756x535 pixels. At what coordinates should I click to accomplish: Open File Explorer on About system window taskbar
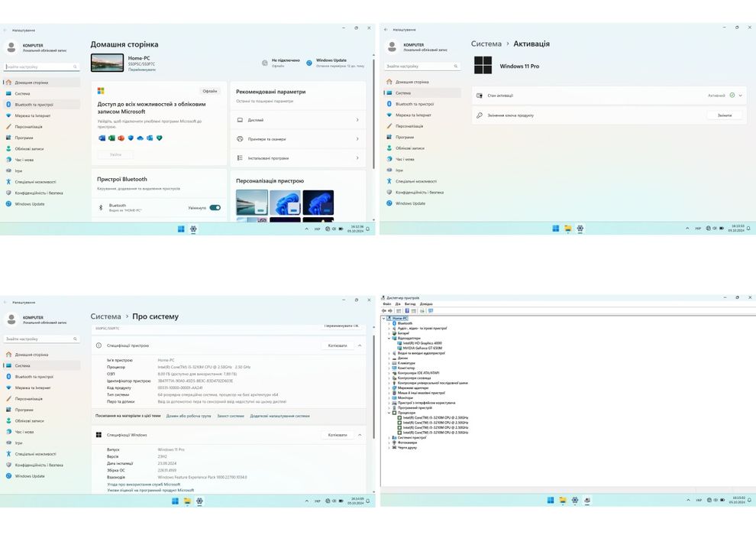pos(187,501)
